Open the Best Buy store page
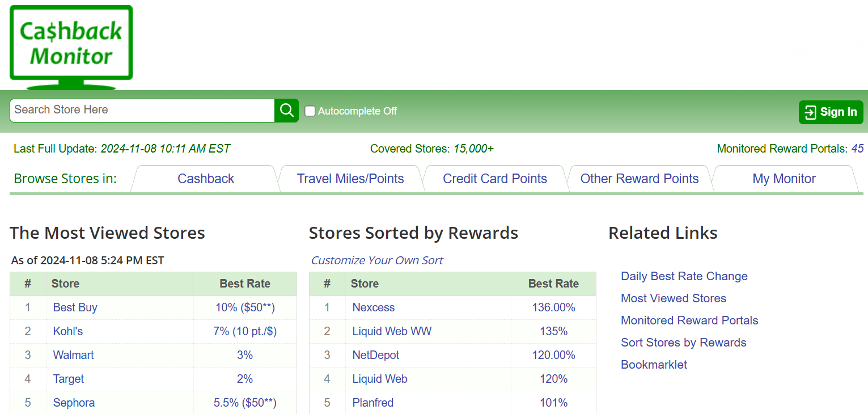Viewport: 868px width, 414px height. (x=75, y=307)
